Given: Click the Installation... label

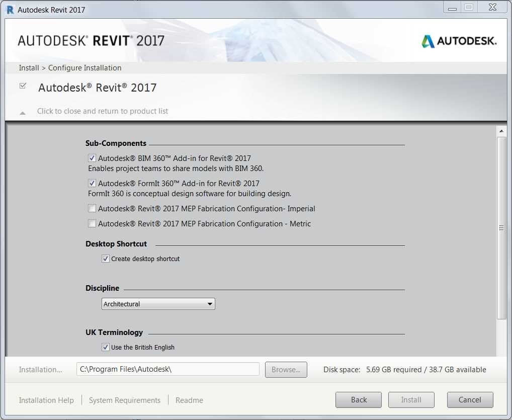Looking at the screenshot, I should [x=41, y=369].
